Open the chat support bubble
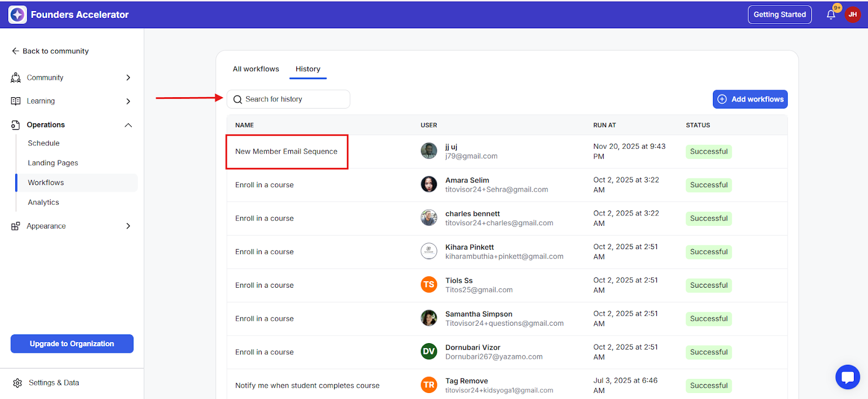This screenshot has width=868, height=399. point(847,377)
